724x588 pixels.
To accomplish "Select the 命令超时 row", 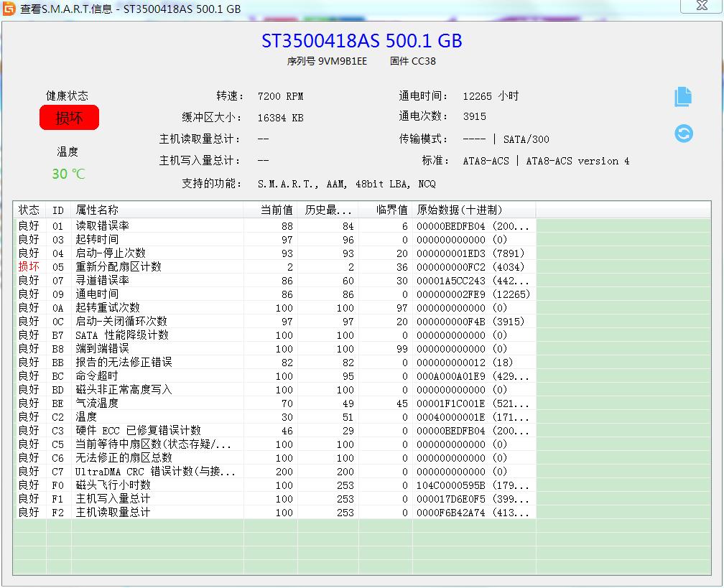I will click(x=274, y=376).
